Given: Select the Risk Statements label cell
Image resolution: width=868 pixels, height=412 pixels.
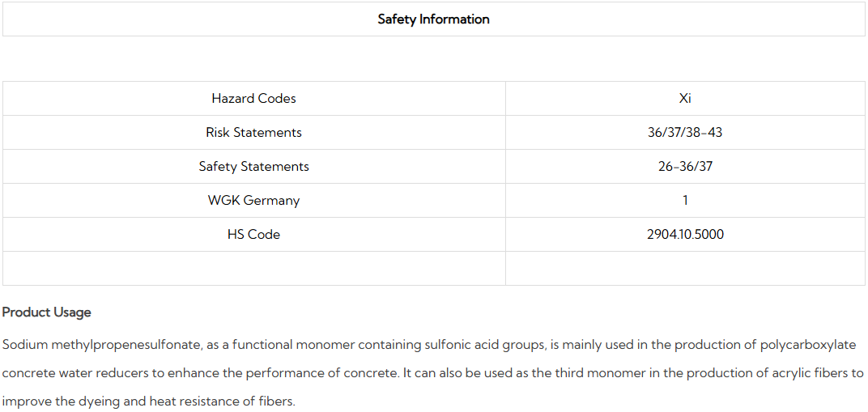Looking at the screenshot, I should pyautogui.click(x=253, y=133).
